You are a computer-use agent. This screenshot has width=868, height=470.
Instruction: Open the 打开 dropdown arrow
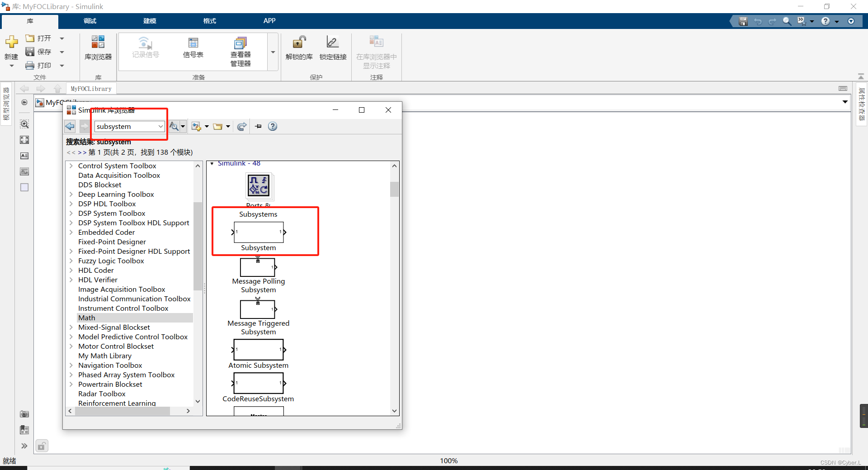[x=62, y=38]
